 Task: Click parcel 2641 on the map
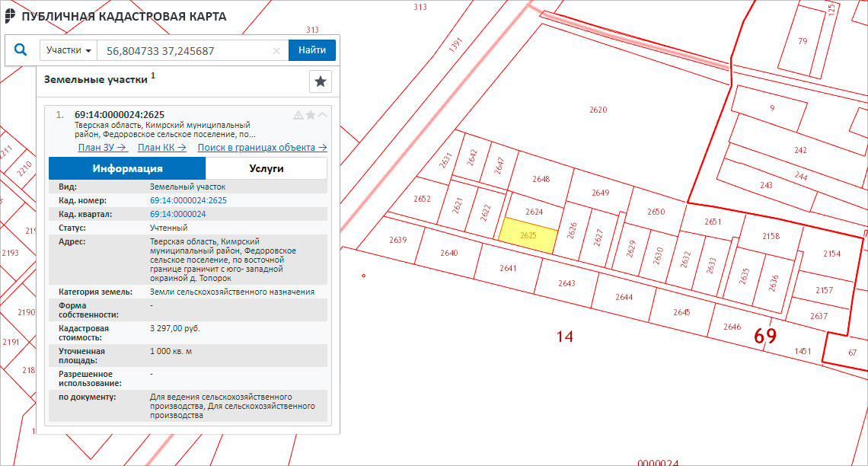pos(508,269)
